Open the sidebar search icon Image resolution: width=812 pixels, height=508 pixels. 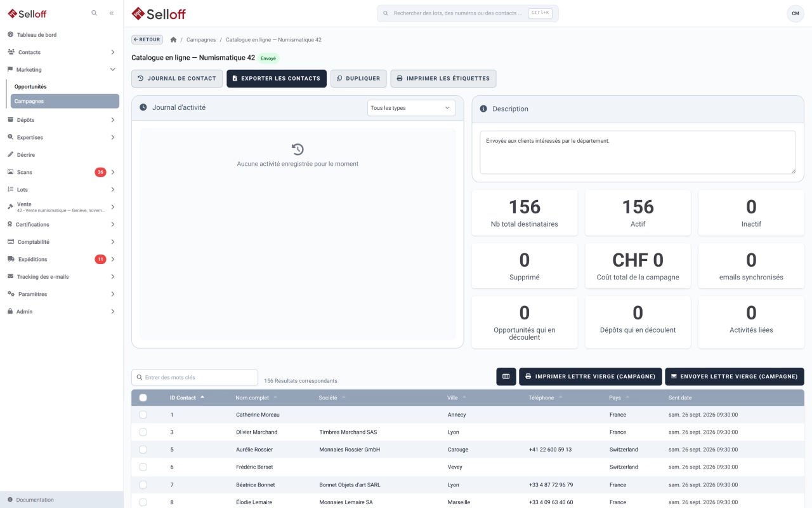95,13
